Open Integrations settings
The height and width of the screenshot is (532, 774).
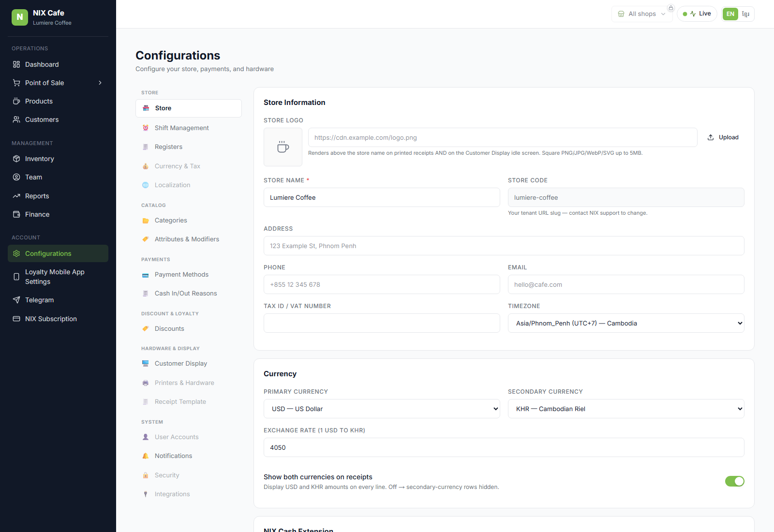click(x=189, y=494)
